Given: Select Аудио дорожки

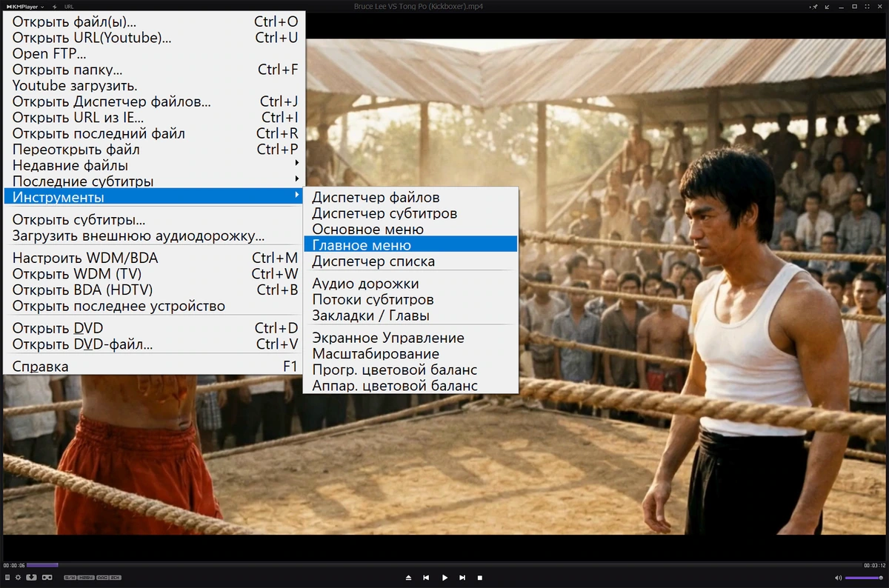Looking at the screenshot, I should pyautogui.click(x=410, y=284).
